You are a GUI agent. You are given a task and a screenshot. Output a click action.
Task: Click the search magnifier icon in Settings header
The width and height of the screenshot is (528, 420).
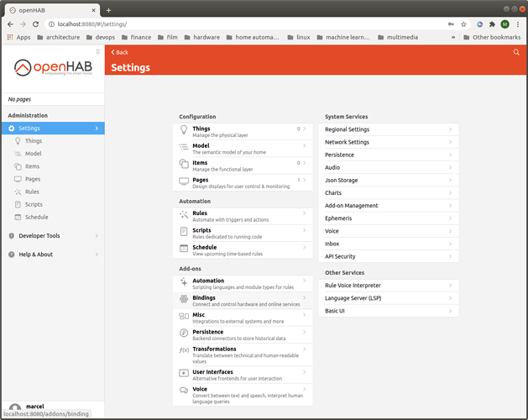516,52
